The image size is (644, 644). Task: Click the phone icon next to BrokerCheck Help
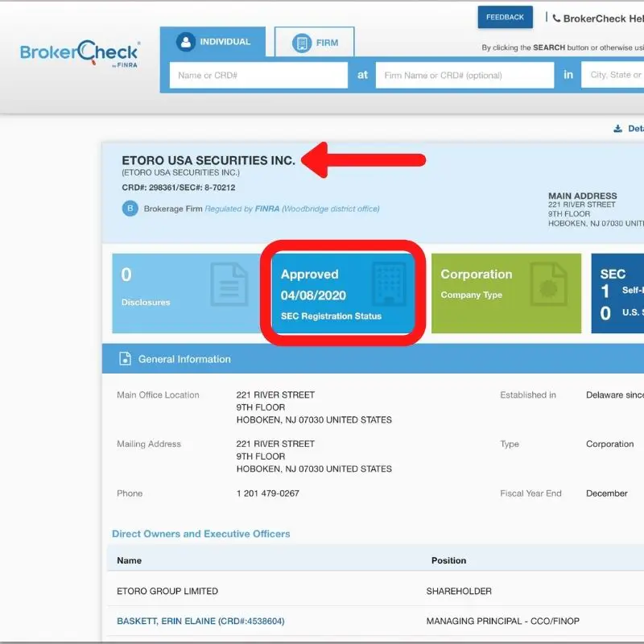point(559,17)
